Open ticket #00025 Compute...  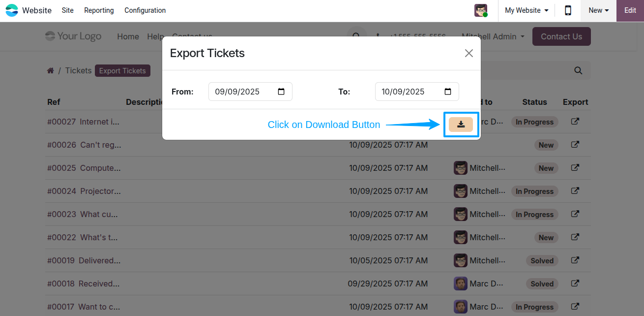(x=84, y=168)
